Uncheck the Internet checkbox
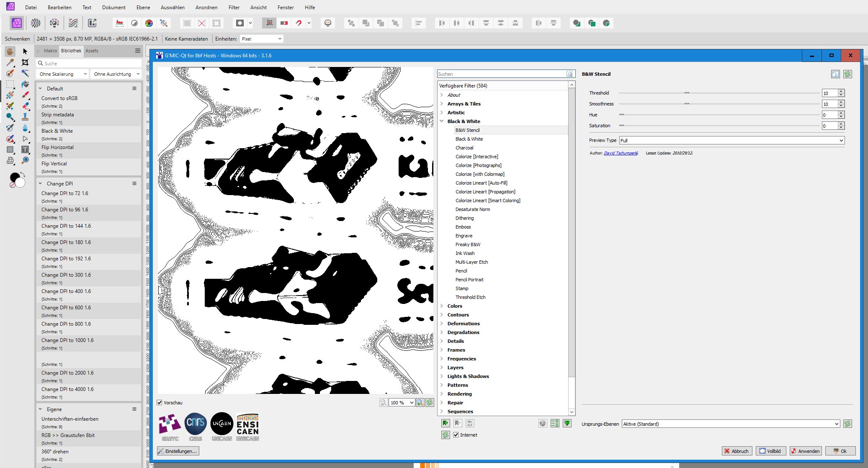This screenshot has width=868, height=468. pyautogui.click(x=456, y=435)
